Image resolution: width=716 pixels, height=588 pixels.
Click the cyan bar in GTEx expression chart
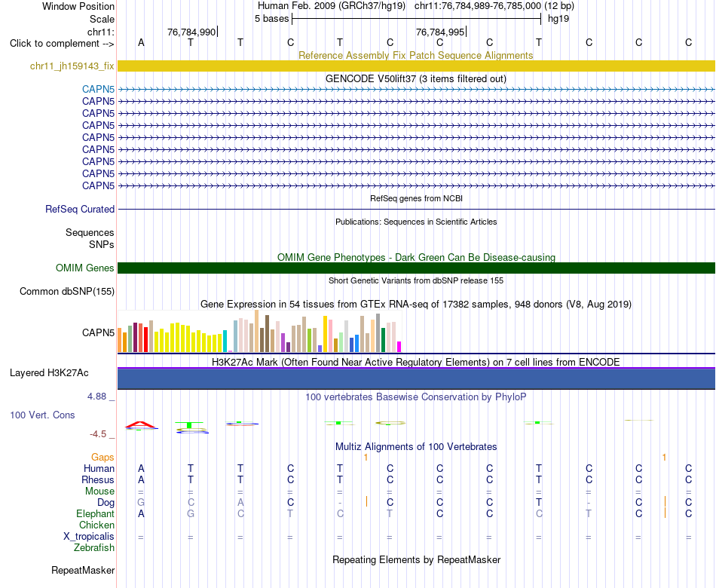click(225, 341)
